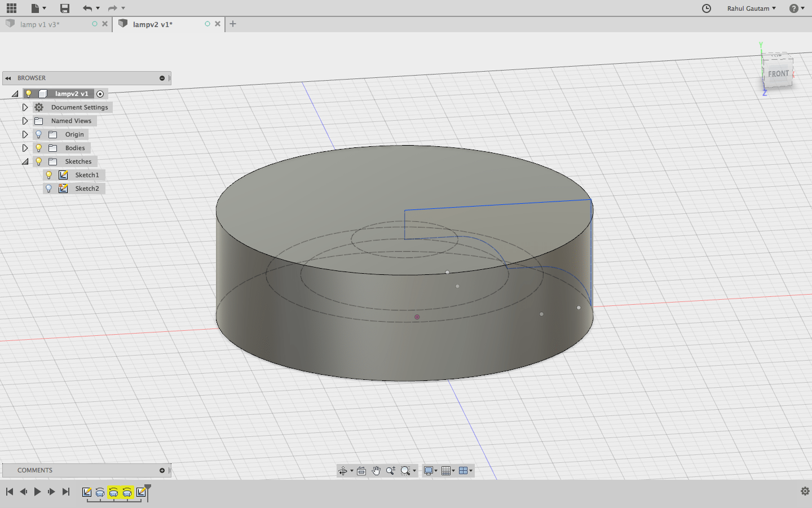Collapse the Sketches folder
This screenshot has width=812, height=508.
(x=25, y=161)
